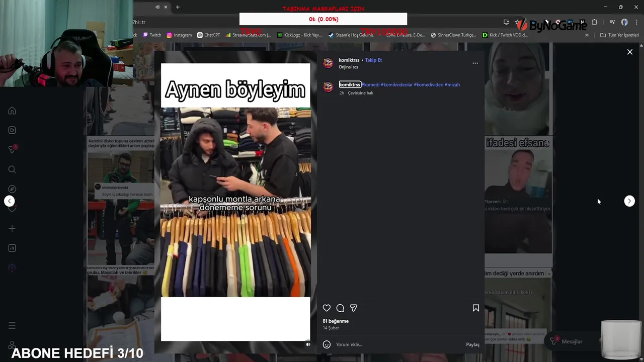Image resolution: width=644 pixels, height=362 pixels.
Task: Open the #komedi hashtag
Action: click(371, 84)
